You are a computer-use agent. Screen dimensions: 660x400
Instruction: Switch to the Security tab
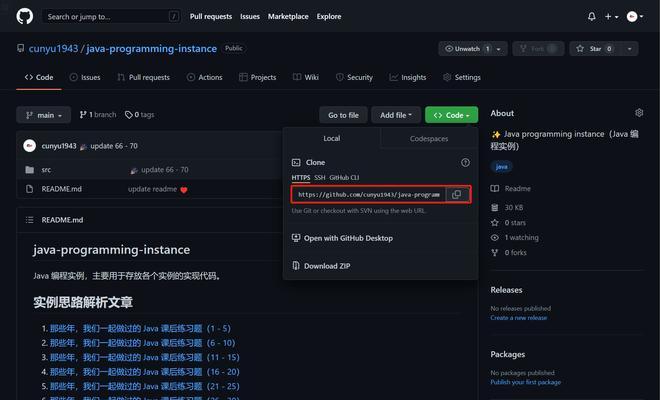click(x=354, y=77)
